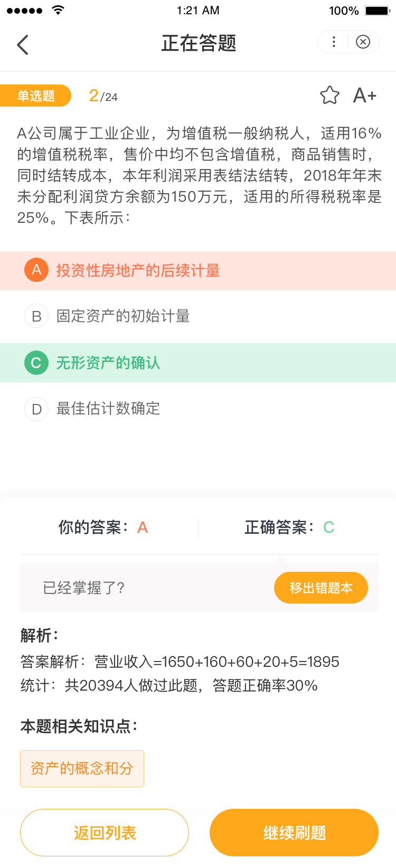Open the 资产的概念和分 knowledge point tag
Viewport: 396px width, 868px height.
82,768
